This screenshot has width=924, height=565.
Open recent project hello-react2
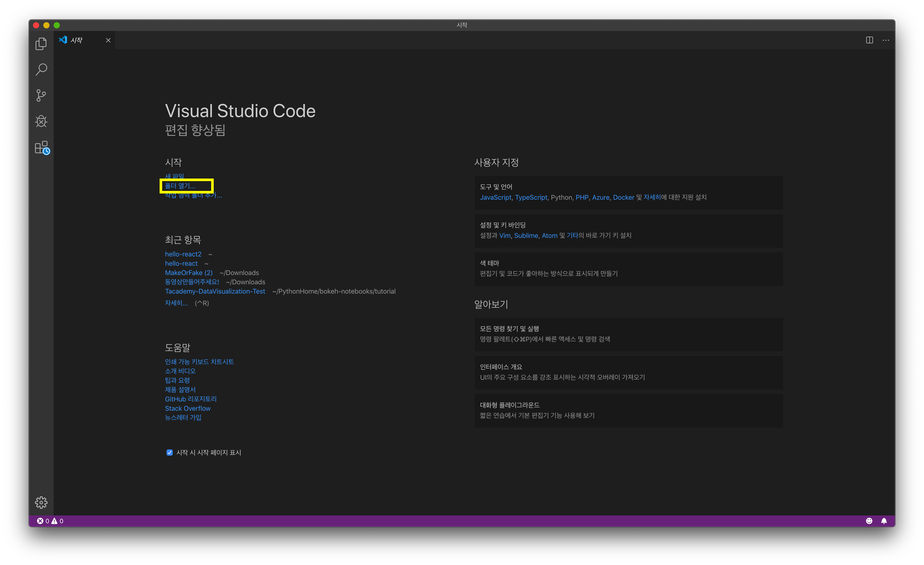coord(183,254)
